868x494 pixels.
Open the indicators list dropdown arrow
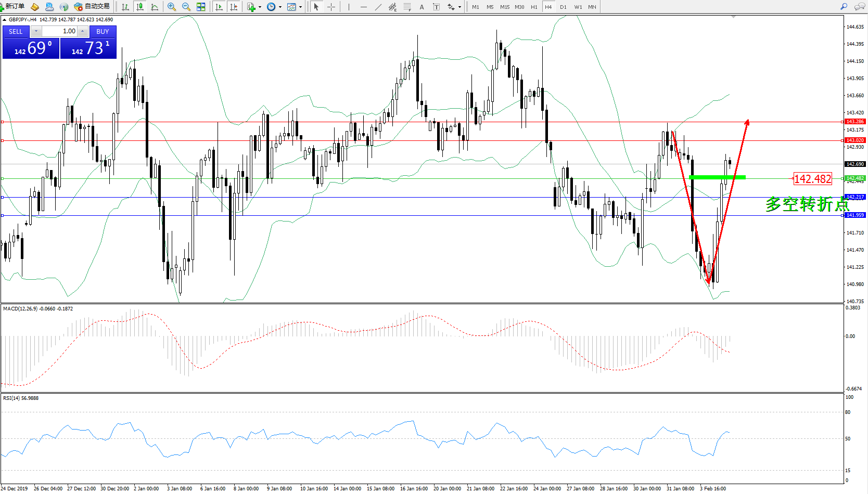coord(260,7)
